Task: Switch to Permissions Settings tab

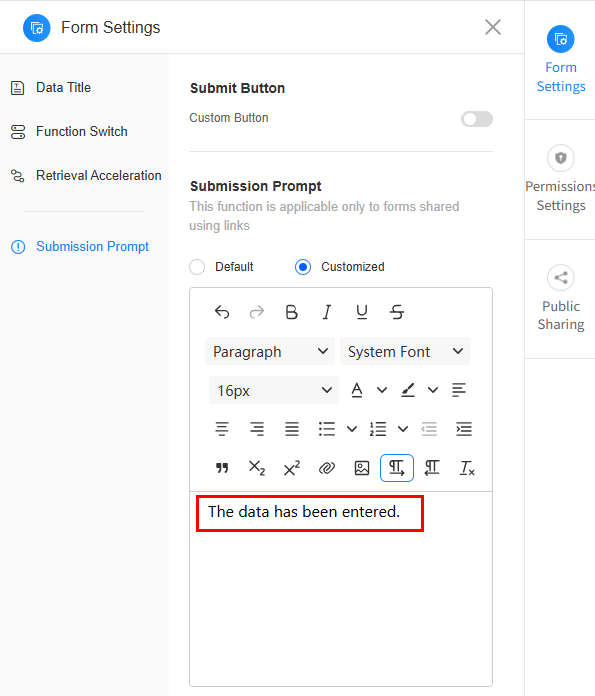Action: click(560, 180)
